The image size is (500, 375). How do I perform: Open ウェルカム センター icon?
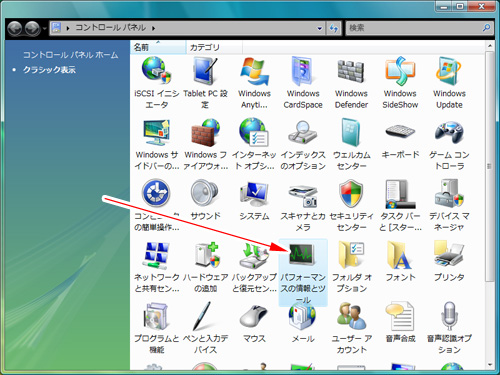[x=351, y=132]
